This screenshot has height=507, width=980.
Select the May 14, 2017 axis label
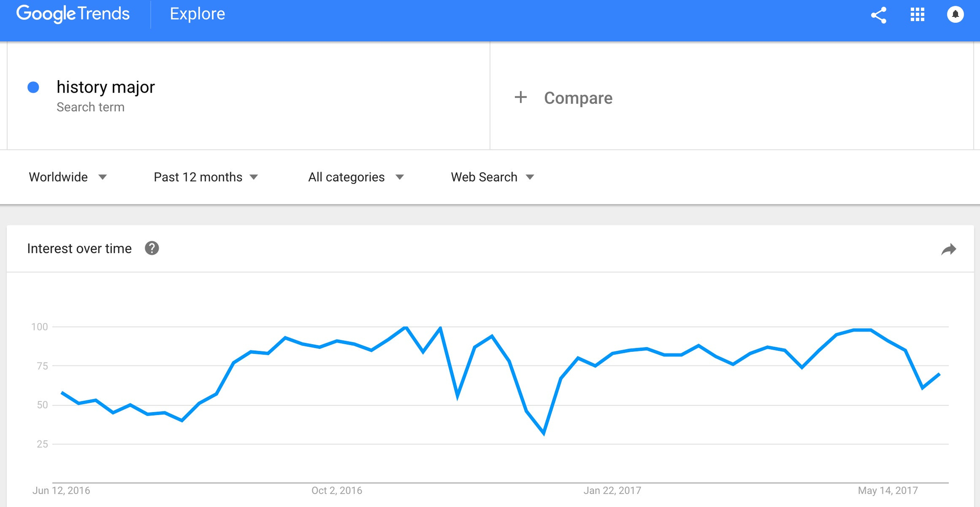click(x=888, y=491)
